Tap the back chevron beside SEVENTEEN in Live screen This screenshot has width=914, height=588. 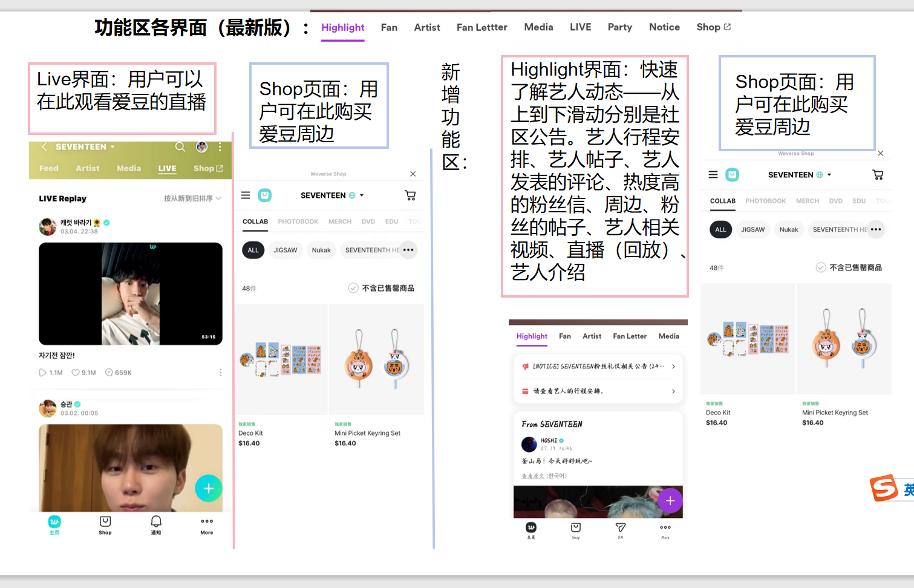point(44,147)
